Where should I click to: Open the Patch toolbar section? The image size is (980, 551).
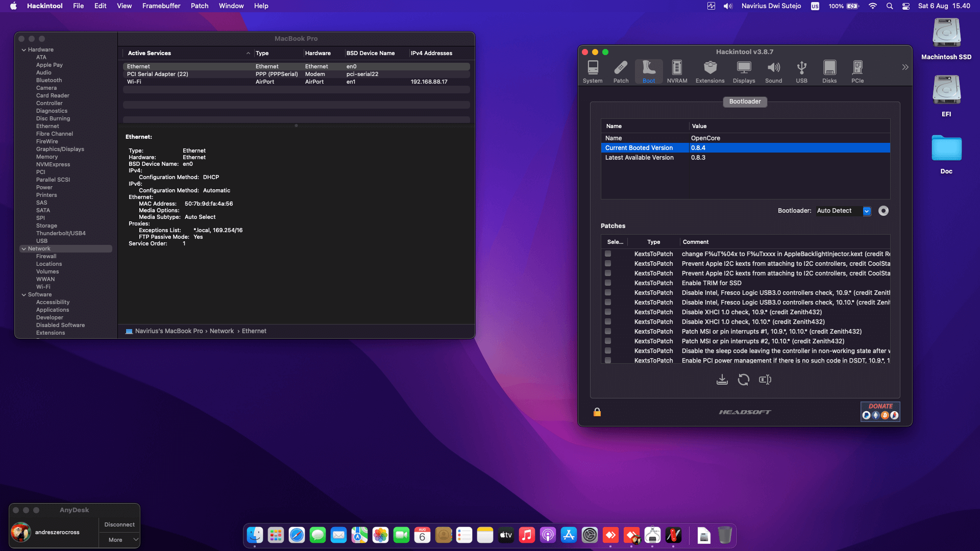click(x=621, y=71)
